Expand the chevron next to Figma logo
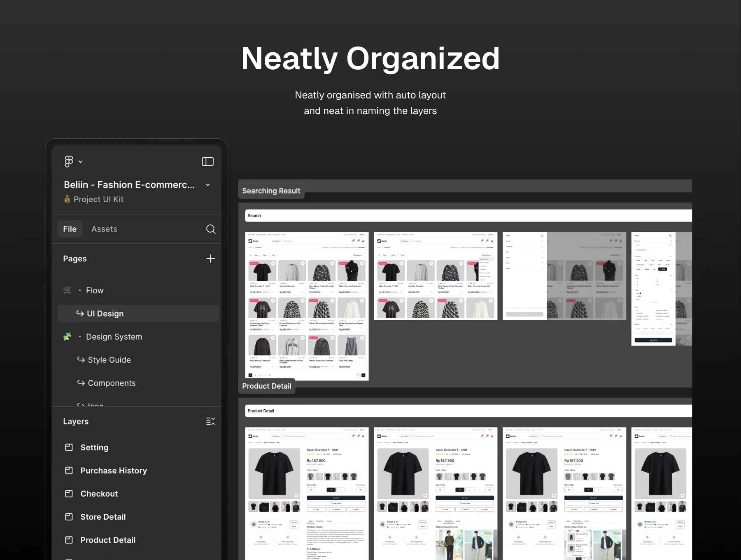This screenshot has width=741, height=560. coord(80,162)
